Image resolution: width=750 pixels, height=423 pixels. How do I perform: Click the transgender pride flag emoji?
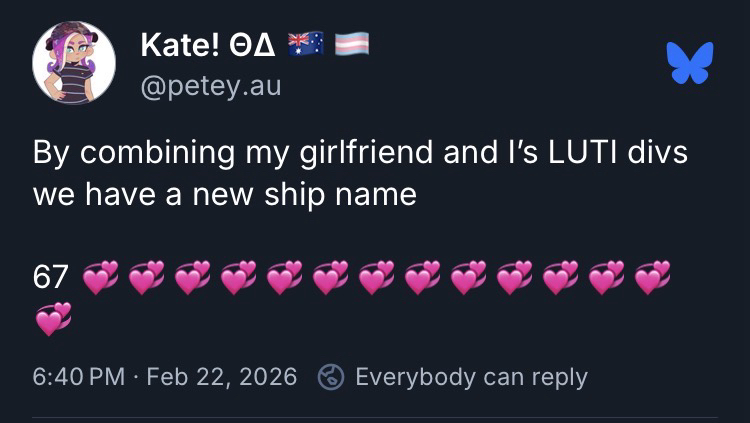(351, 44)
